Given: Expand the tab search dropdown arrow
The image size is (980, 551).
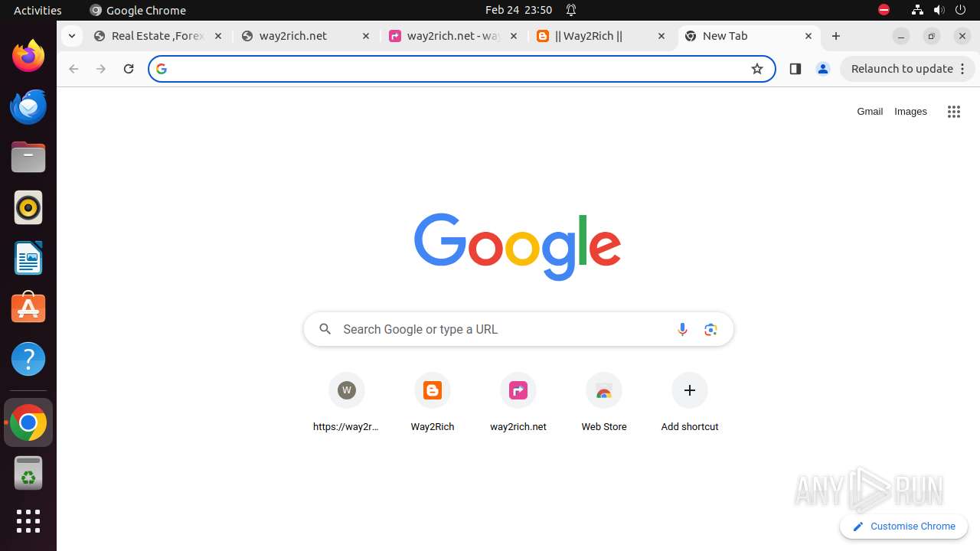Looking at the screenshot, I should 71,36.
